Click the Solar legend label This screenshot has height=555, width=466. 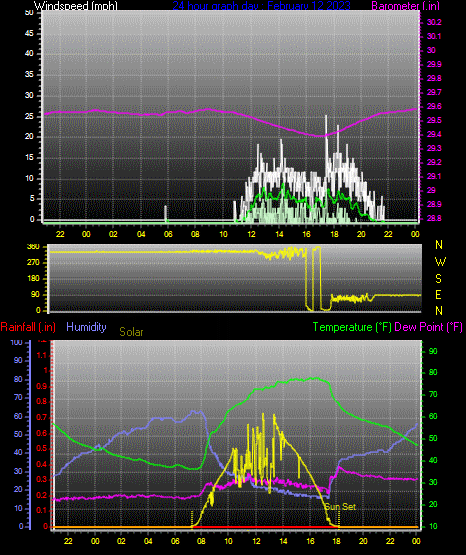(x=131, y=332)
